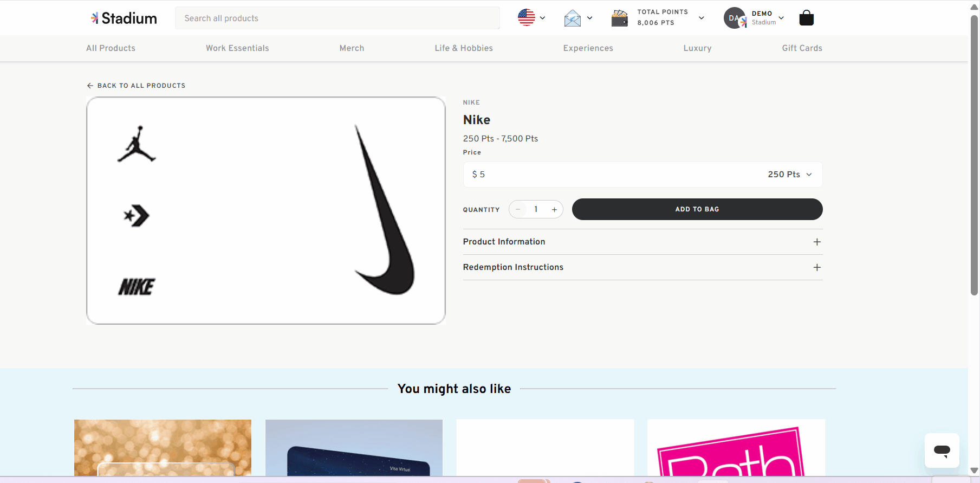Decrease quantity with minus button
This screenshot has width=980, height=483.
(518, 209)
